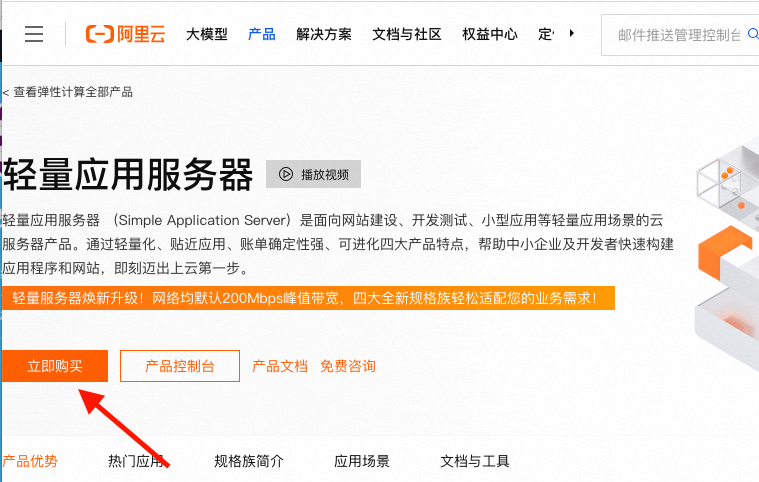Click the orange 轻量服务器焕新升级 promo banner
This screenshot has width=759, height=482.
(306, 298)
